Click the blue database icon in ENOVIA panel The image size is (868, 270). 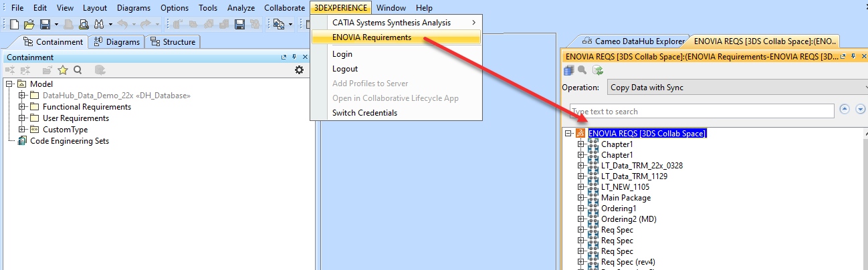569,70
